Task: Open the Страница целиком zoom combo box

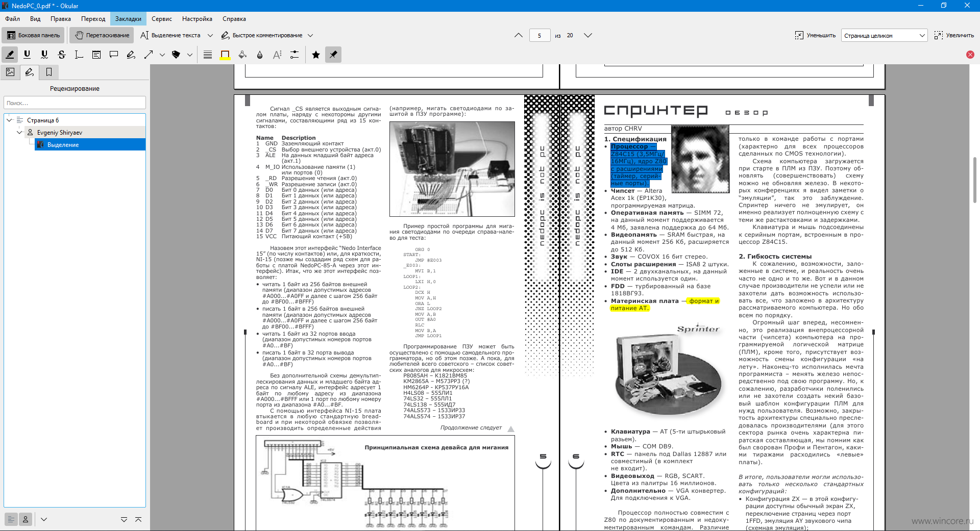Action: [x=884, y=35]
